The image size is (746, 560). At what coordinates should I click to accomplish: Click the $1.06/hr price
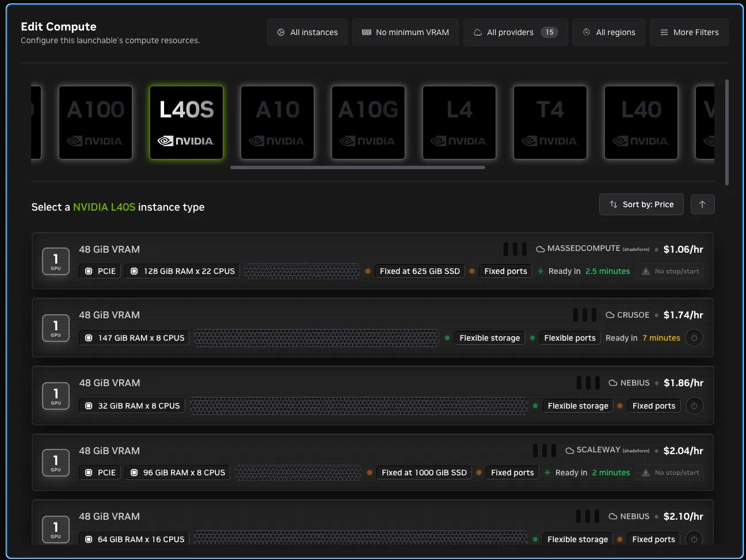(x=683, y=249)
